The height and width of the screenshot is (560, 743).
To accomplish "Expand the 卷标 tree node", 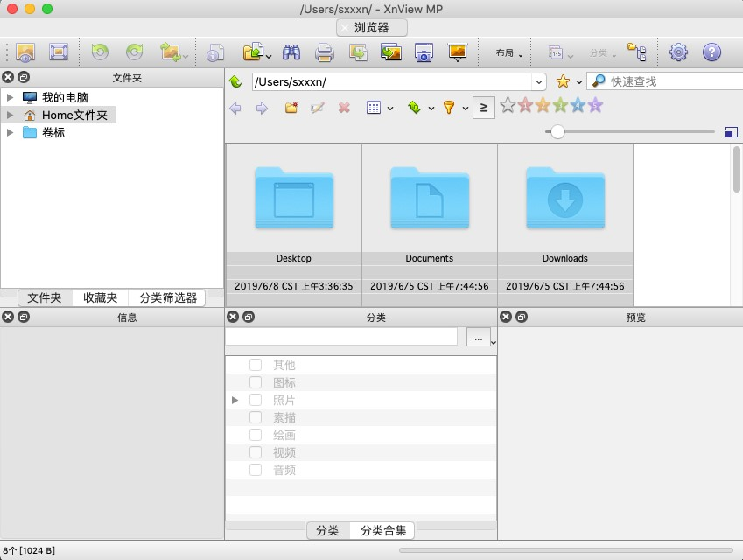I will click(11, 132).
